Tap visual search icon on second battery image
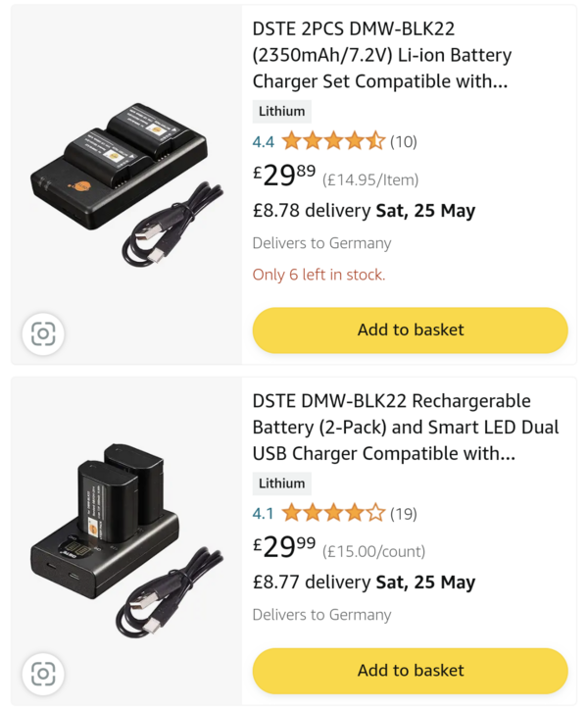Viewport: 588px width, 710px height. (x=42, y=674)
